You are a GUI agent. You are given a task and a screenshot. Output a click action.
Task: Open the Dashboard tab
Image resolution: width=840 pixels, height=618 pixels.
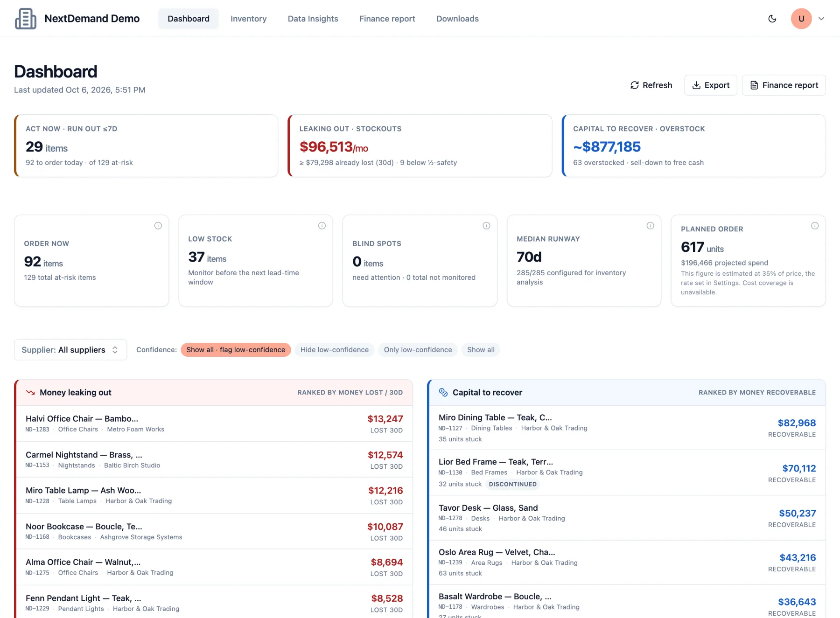click(x=189, y=19)
